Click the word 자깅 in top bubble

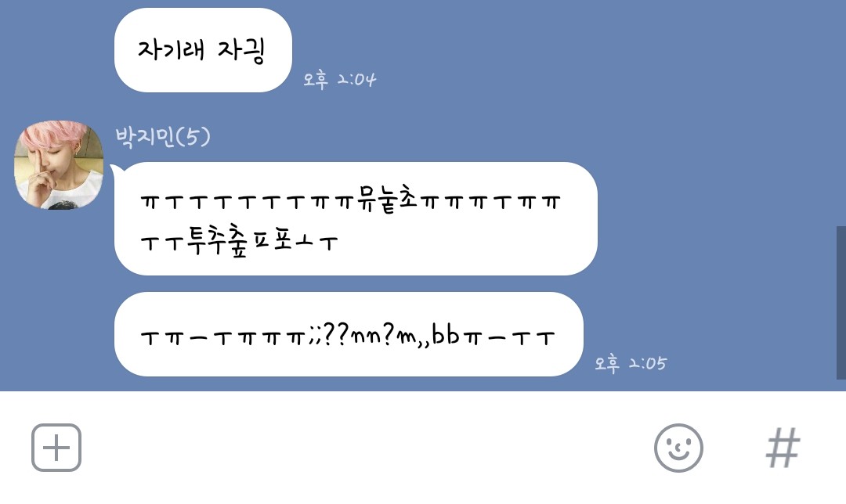(241, 50)
